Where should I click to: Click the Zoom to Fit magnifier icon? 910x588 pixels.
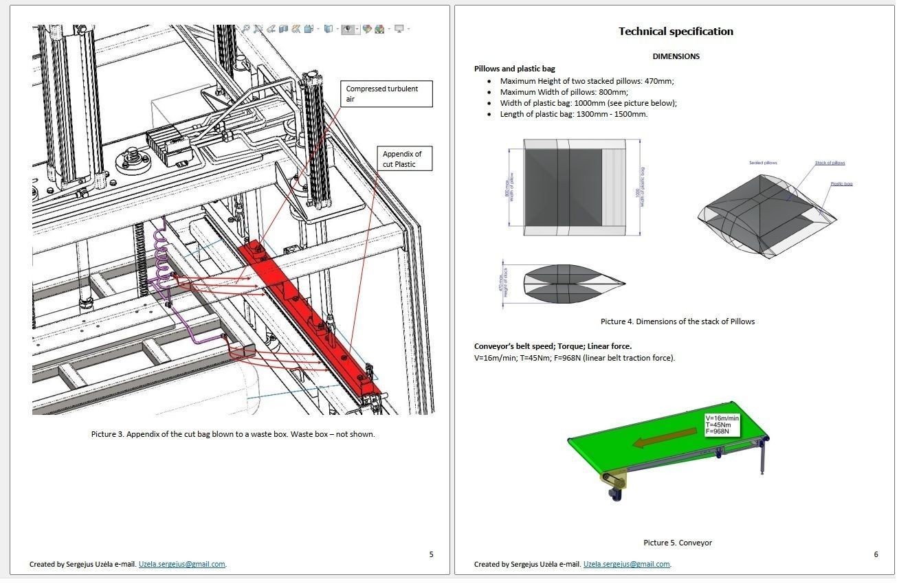[245, 29]
